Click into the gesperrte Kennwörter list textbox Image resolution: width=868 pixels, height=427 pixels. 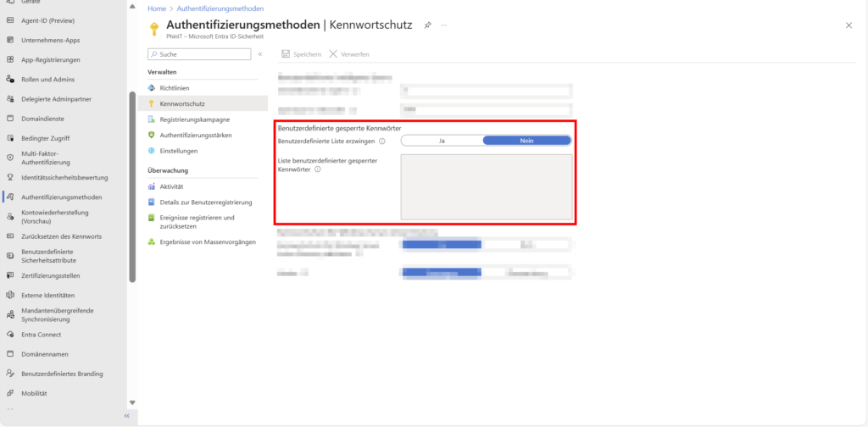pos(486,186)
